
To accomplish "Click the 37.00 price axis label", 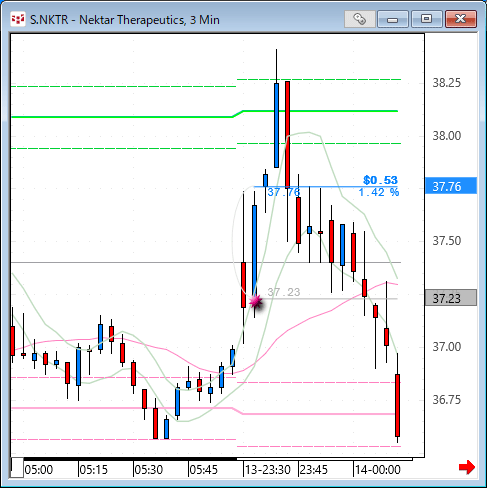I will coord(447,347).
